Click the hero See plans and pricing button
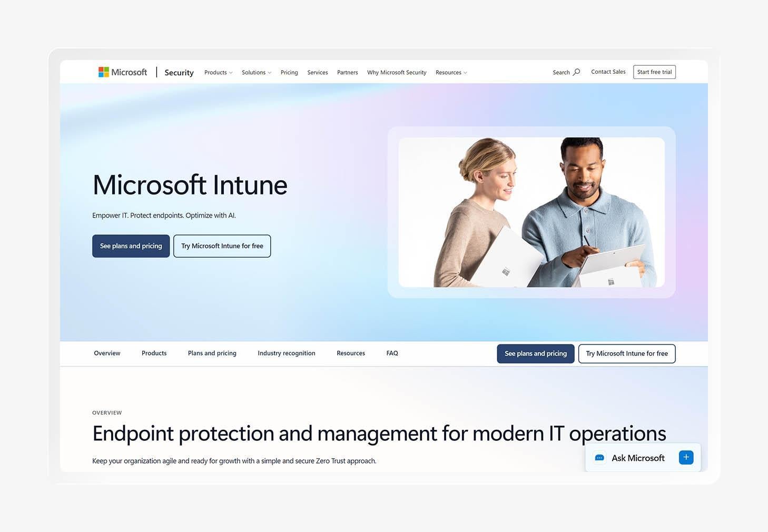768x532 pixels. (131, 246)
